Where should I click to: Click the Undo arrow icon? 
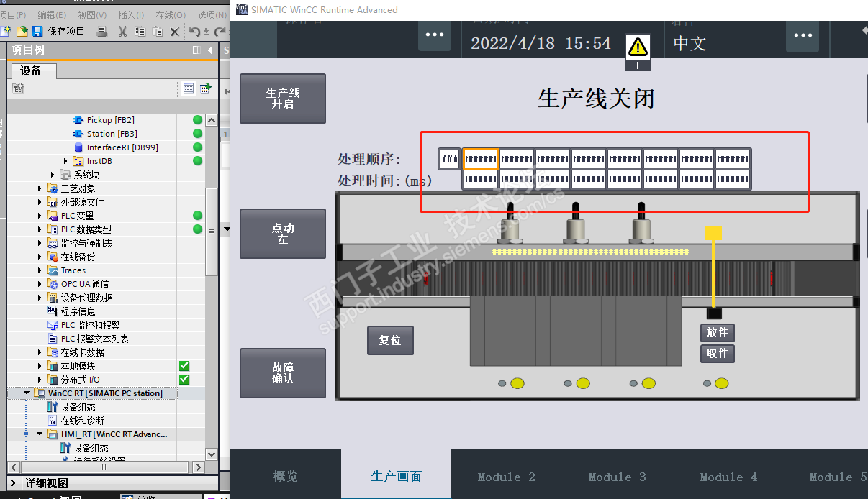click(194, 31)
